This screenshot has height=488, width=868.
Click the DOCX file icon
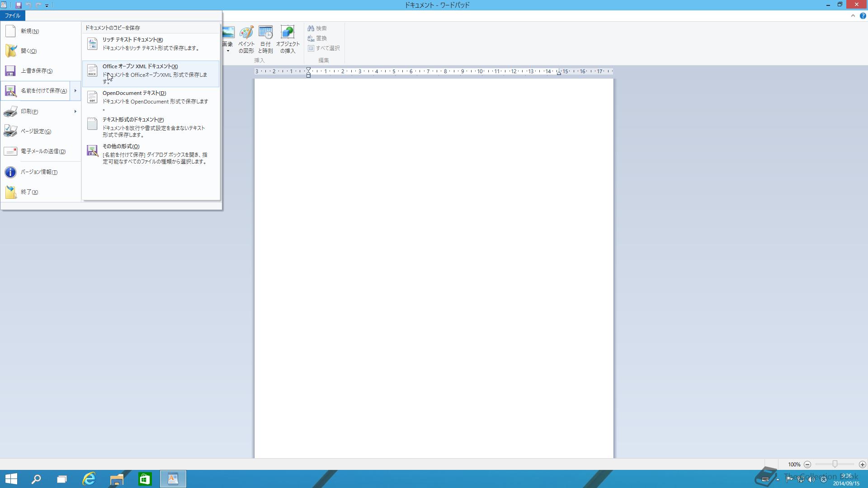click(92, 70)
